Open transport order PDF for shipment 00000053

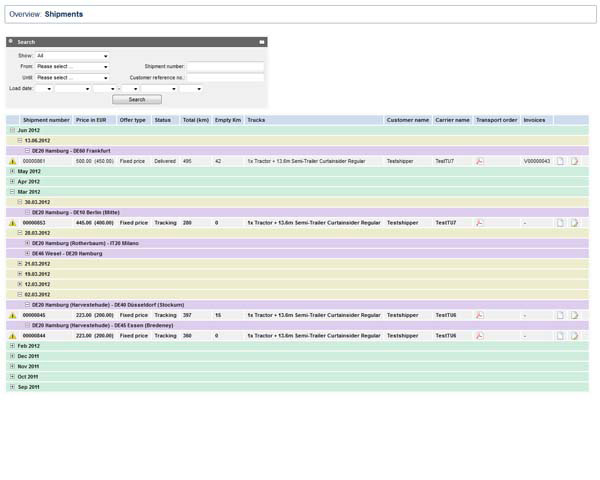tap(480, 223)
